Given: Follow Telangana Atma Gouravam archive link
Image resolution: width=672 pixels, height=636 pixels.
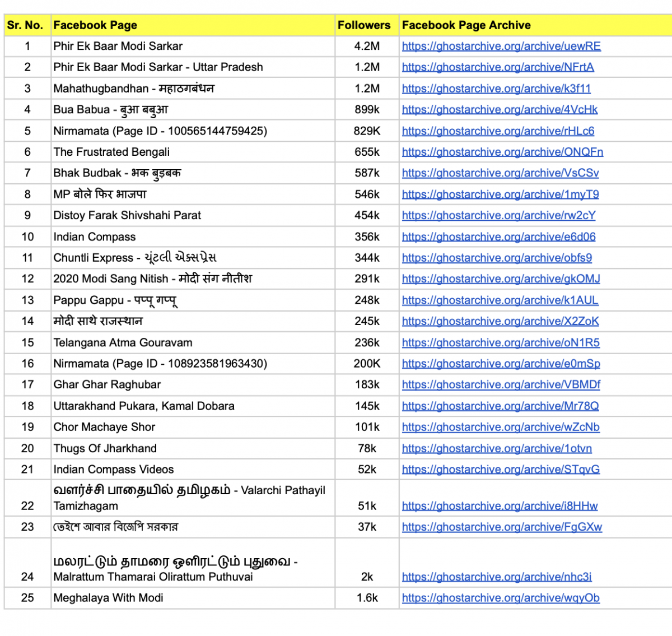Looking at the screenshot, I should [x=500, y=343].
